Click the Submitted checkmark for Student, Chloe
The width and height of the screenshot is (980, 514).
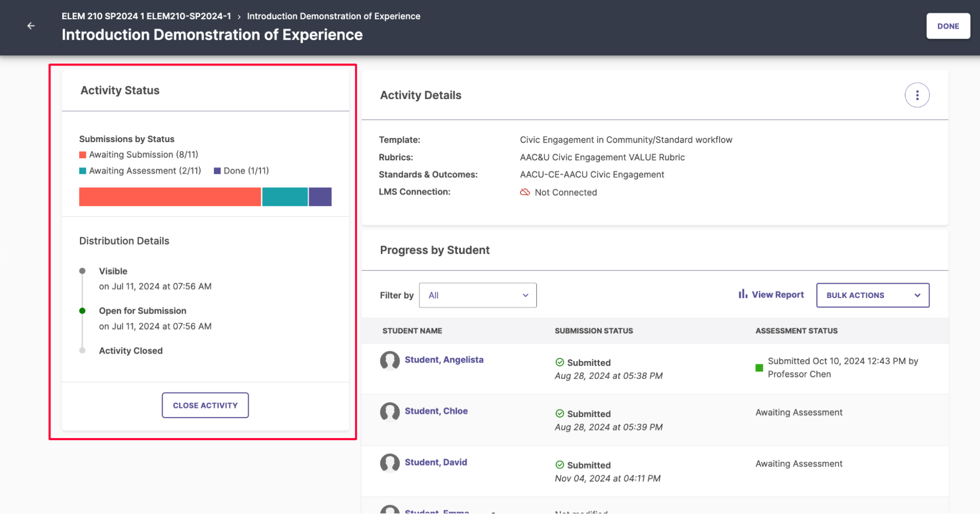point(559,414)
